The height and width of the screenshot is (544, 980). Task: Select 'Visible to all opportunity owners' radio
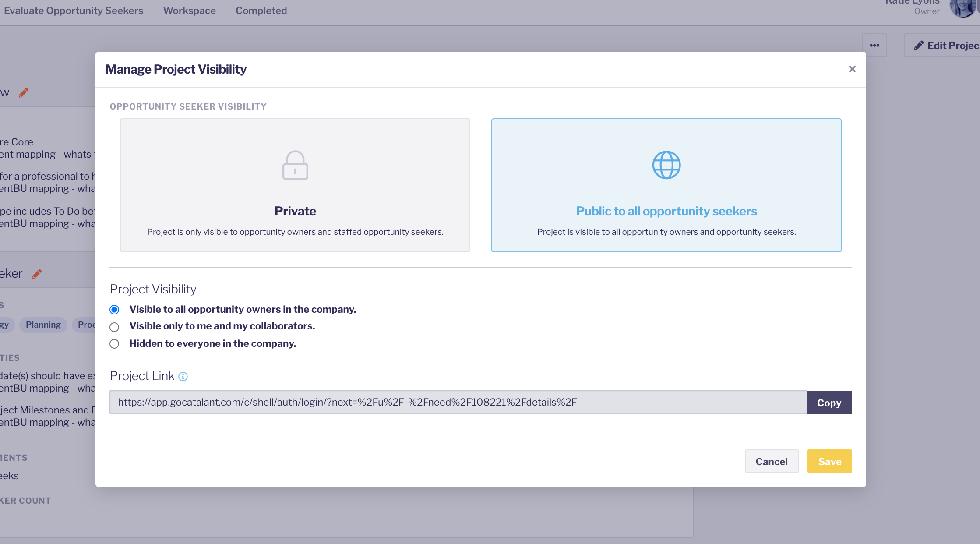[x=114, y=310]
